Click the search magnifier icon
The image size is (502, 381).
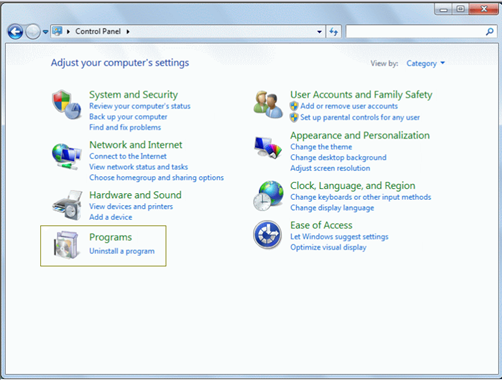point(489,32)
